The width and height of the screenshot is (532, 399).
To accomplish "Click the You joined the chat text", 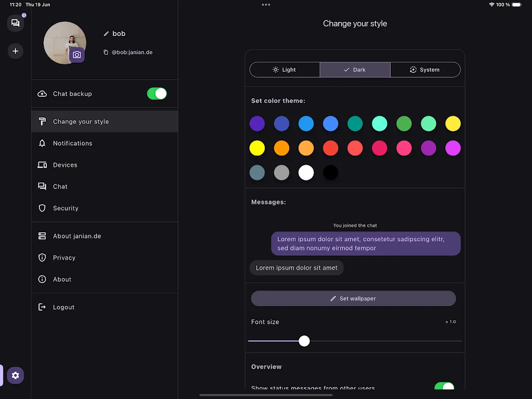I will [x=355, y=225].
